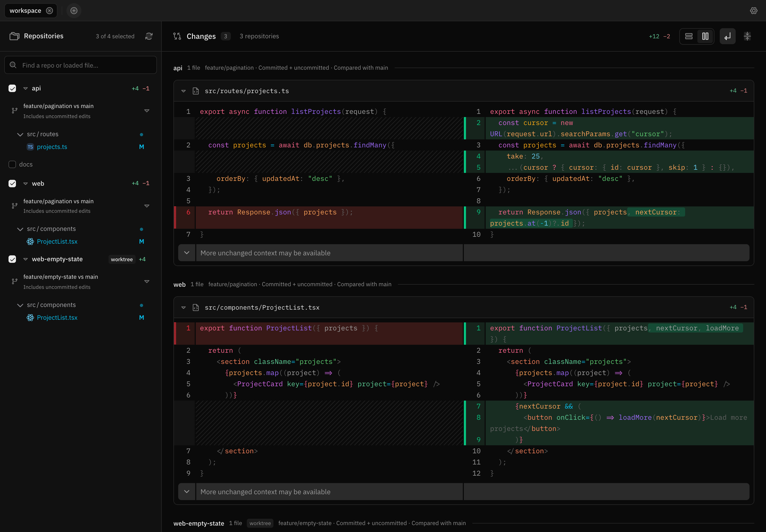Click the Repositories folder icon

coord(14,36)
